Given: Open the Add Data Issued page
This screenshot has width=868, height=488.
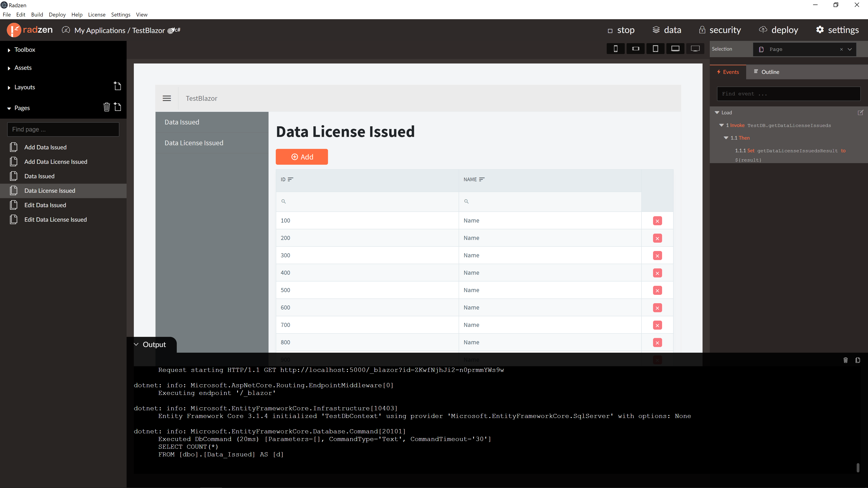Looking at the screenshot, I should tap(63, 147).
